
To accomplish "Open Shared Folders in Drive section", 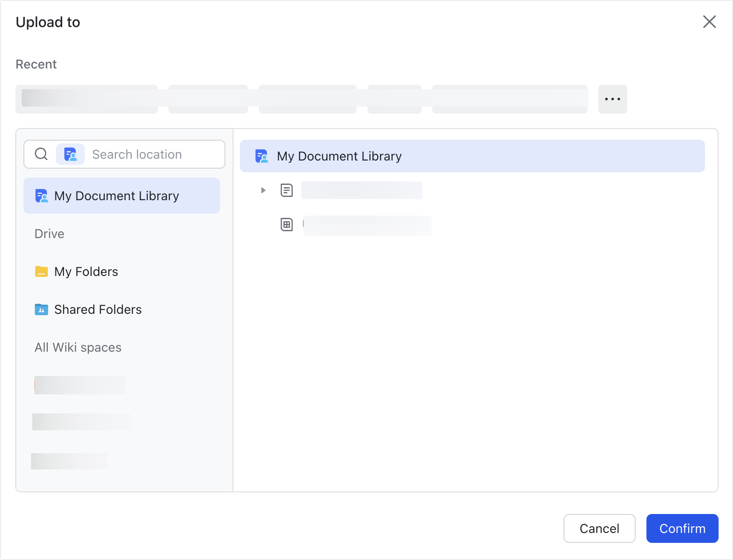I will pyautogui.click(x=97, y=309).
